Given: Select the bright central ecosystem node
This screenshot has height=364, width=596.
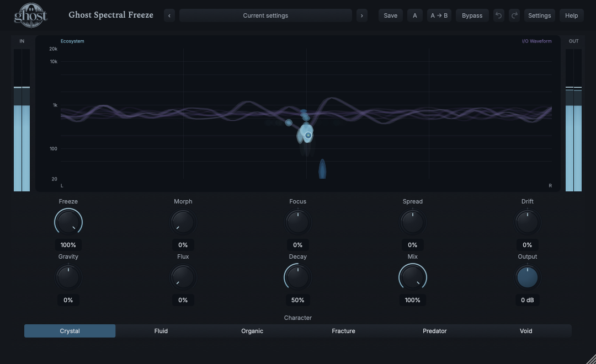Looking at the screenshot, I should tap(308, 135).
